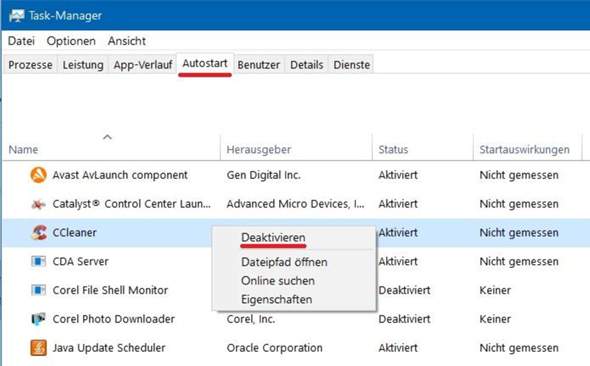The width and height of the screenshot is (590, 366).
Task: Click publisher Gen Digital Inc.
Action: tap(263, 175)
